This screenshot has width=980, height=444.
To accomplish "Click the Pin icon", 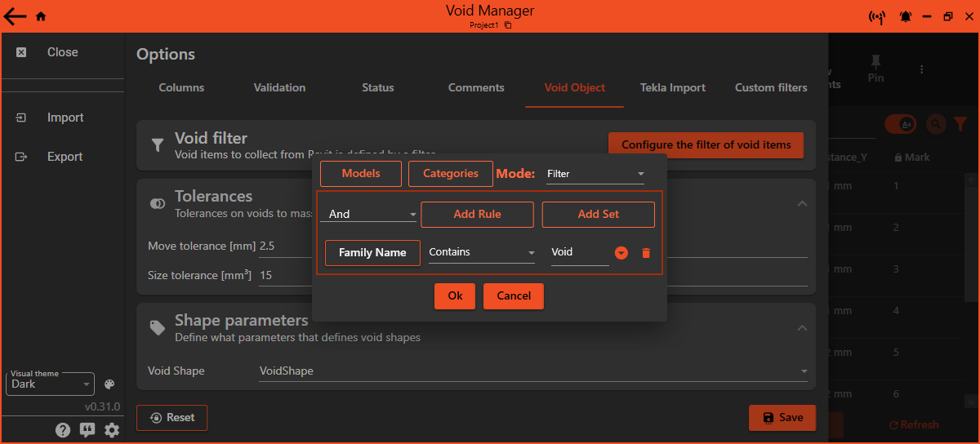I will [875, 69].
